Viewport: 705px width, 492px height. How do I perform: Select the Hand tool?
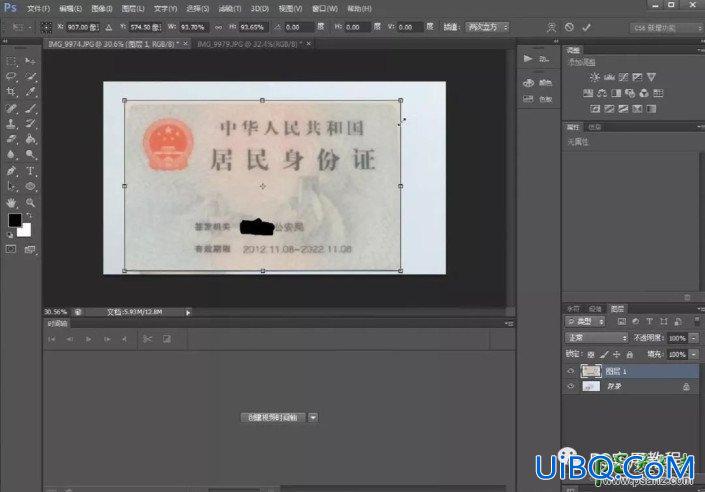11,202
